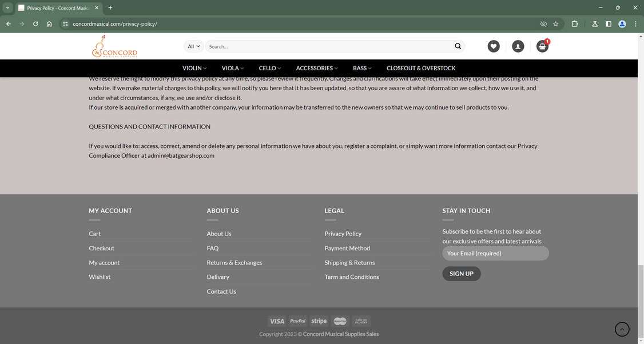
Task: Reload the page in the browser
Action: pyautogui.click(x=35, y=24)
